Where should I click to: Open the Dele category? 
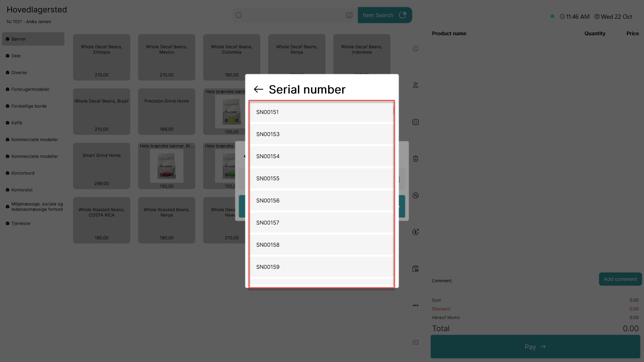point(33,56)
